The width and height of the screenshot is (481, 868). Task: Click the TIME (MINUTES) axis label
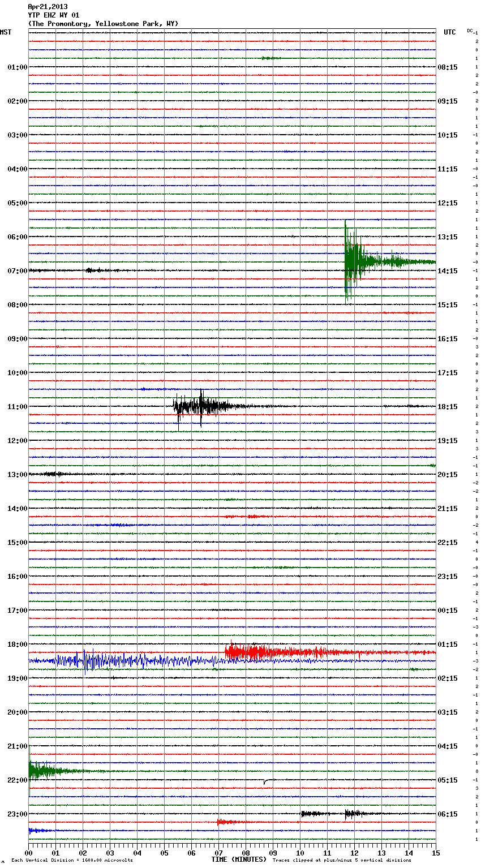pos(239,860)
